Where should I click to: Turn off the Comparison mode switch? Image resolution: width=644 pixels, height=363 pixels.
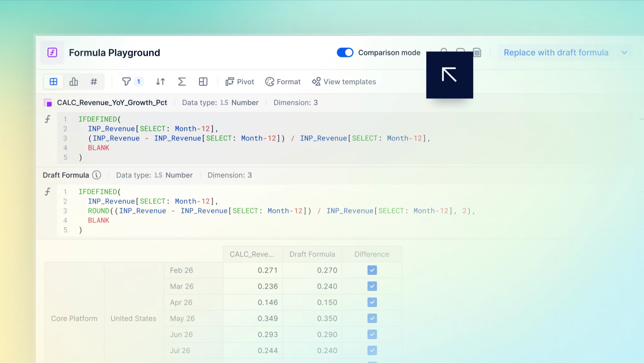pyautogui.click(x=345, y=53)
